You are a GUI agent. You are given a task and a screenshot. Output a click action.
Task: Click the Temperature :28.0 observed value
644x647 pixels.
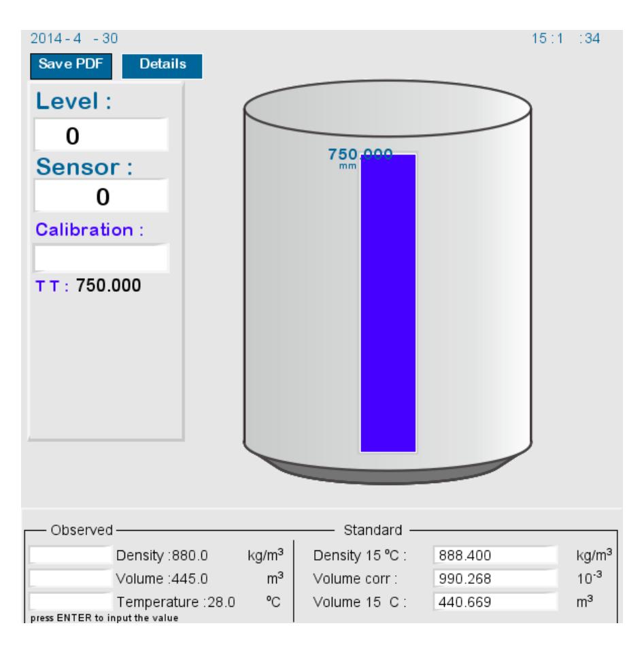pos(175,602)
